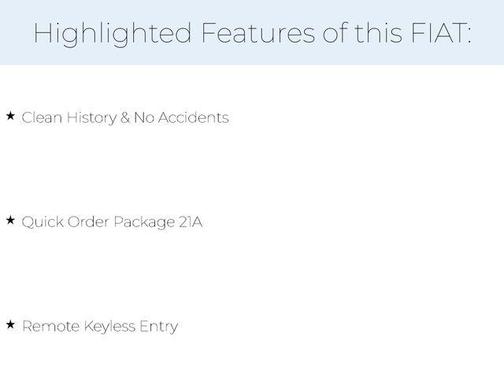
Task: Click the Highlighted Features of this FIAT heading
Action: 252,34
